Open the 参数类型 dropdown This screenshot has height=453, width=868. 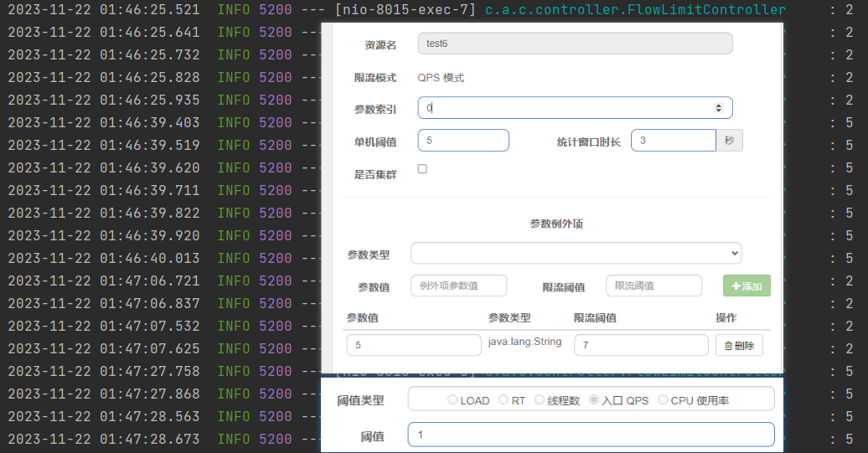coord(576,253)
